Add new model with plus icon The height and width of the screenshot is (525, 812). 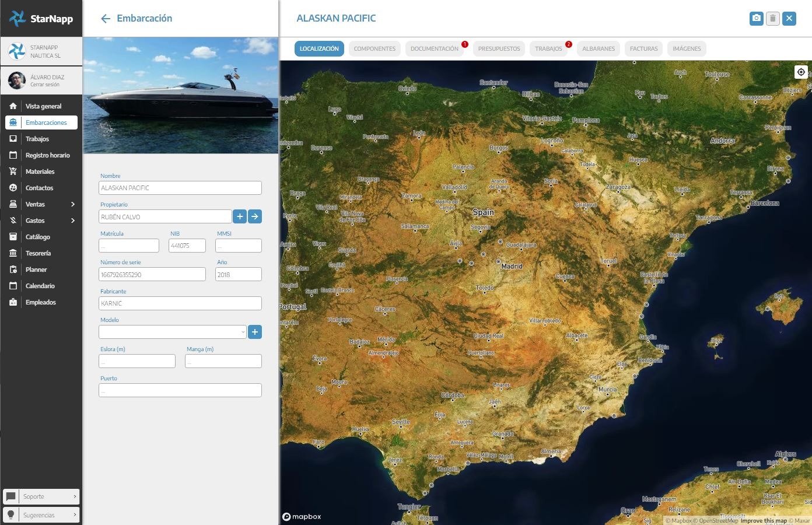point(255,332)
